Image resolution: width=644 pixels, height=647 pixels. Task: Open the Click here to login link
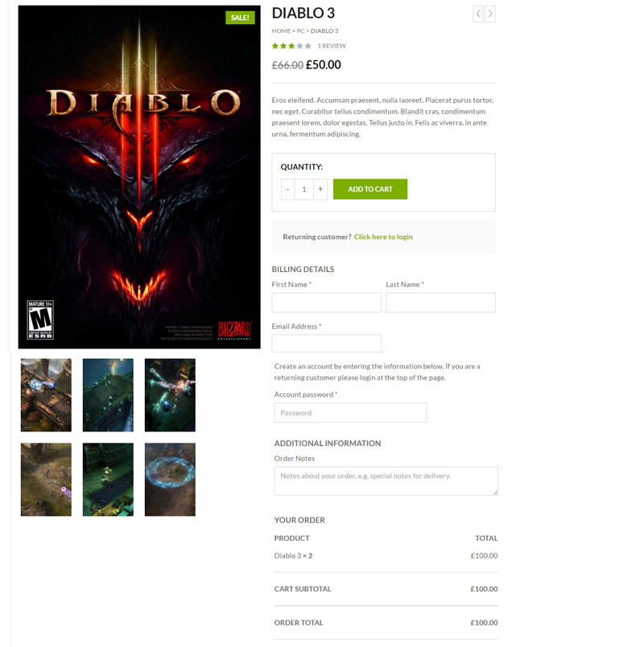coord(383,237)
